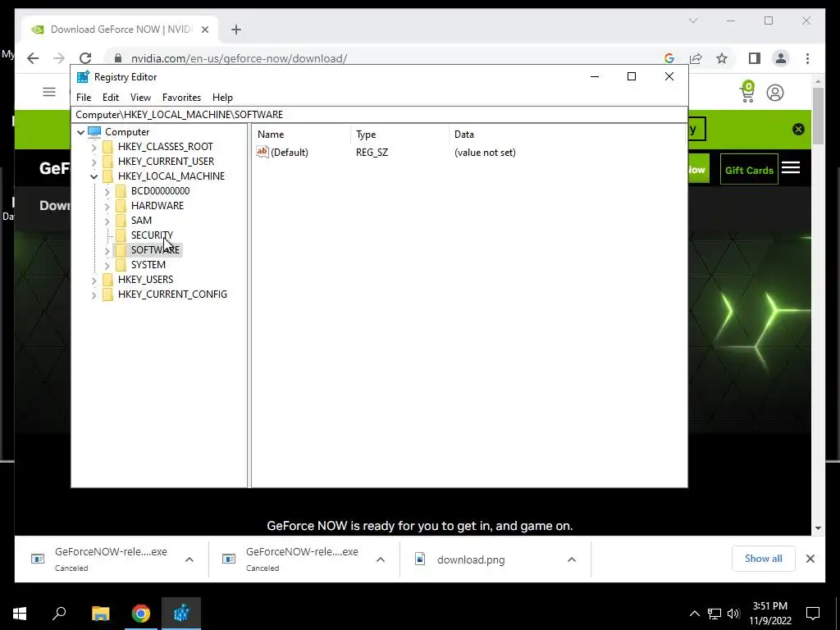
Task: Open the volume control in tray
Action: point(733,614)
